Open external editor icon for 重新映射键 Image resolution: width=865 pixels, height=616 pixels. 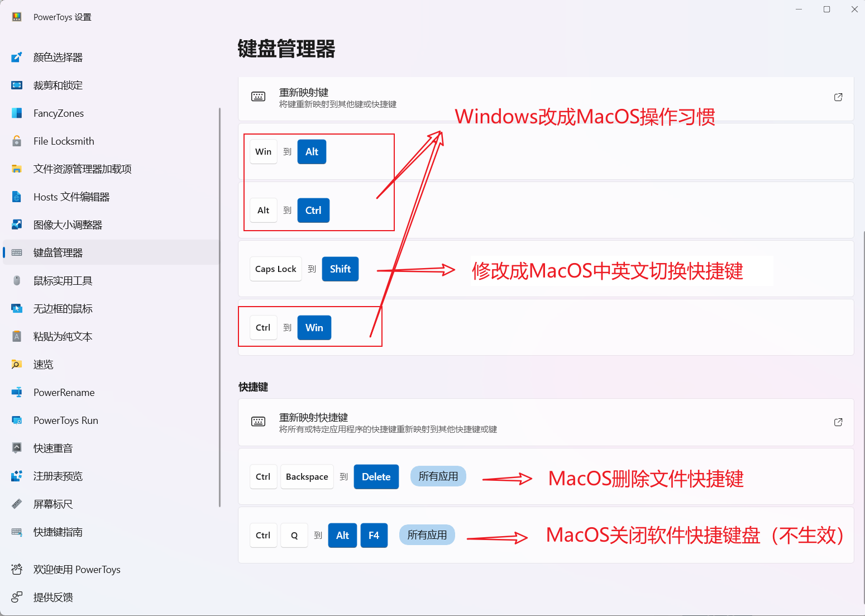pos(838,97)
